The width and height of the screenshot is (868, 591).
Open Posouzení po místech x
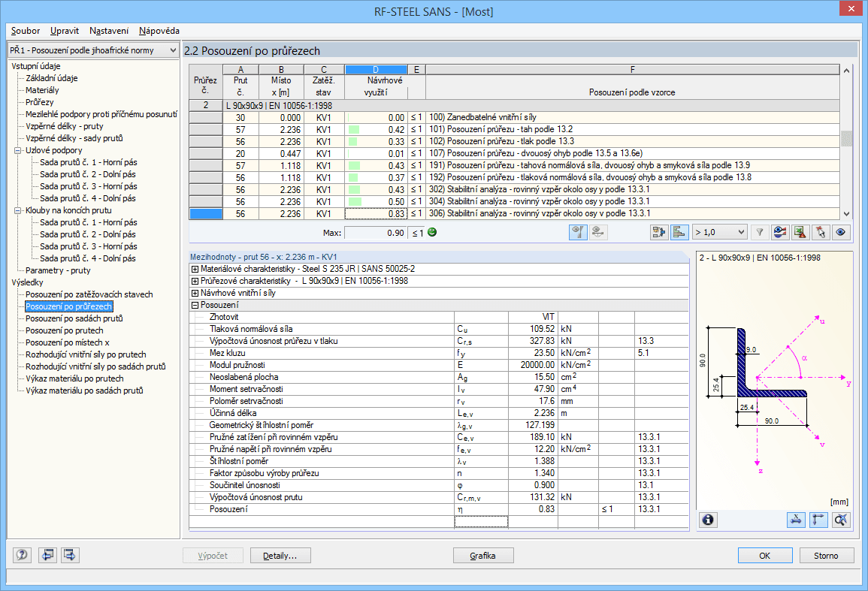click(x=68, y=342)
